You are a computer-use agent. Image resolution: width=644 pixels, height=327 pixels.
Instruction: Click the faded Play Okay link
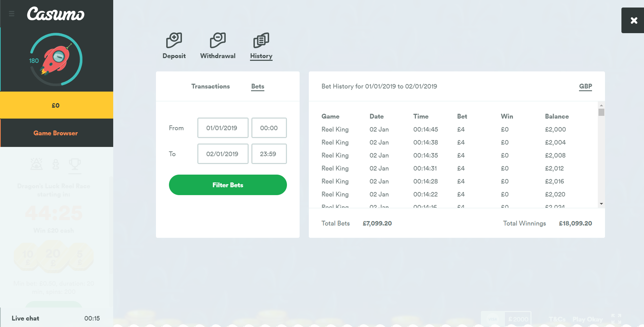[588, 319]
